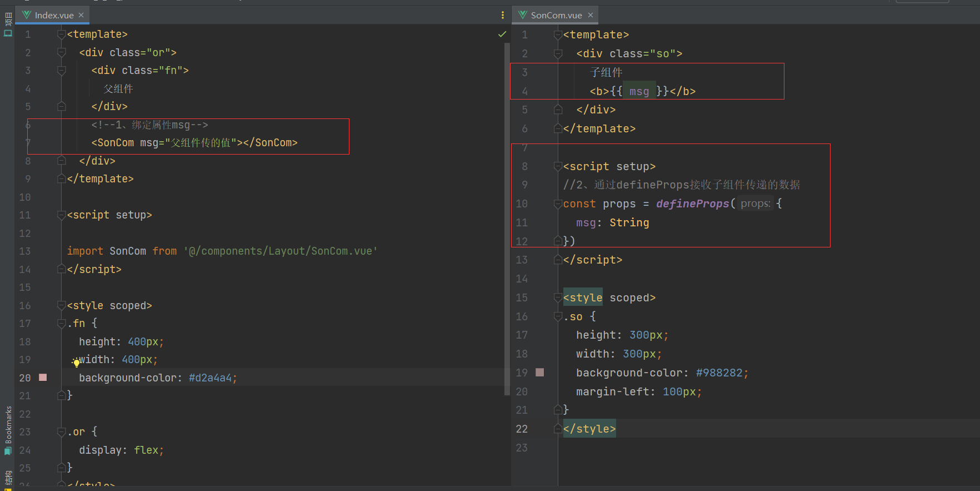Close the Index.vue tab

pyautogui.click(x=81, y=15)
